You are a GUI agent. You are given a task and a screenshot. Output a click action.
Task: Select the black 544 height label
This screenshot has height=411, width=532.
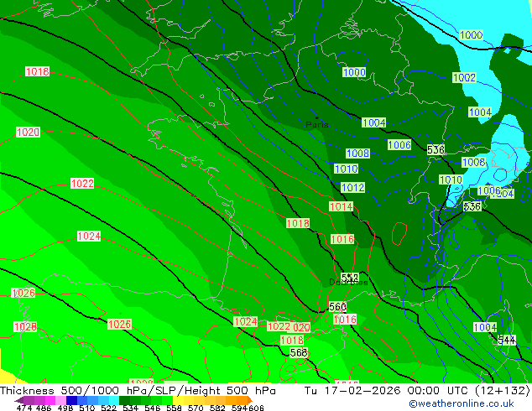(x=507, y=340)
